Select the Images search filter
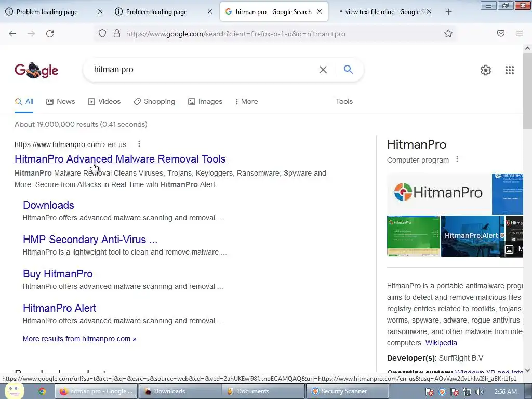Viewport: 532px width, 399px height. pos(205,101)
